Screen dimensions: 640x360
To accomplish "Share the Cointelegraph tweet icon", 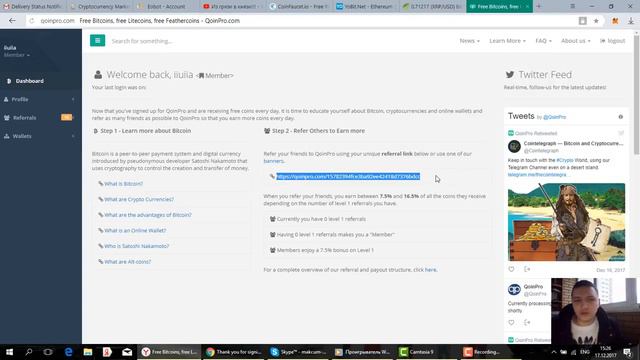I will [527, 269].
